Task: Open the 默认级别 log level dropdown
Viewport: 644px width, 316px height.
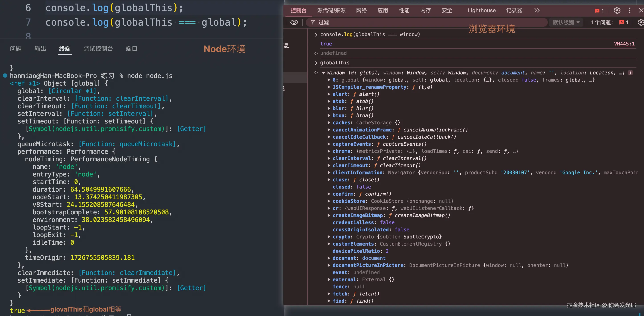Action: pos(566,22)
